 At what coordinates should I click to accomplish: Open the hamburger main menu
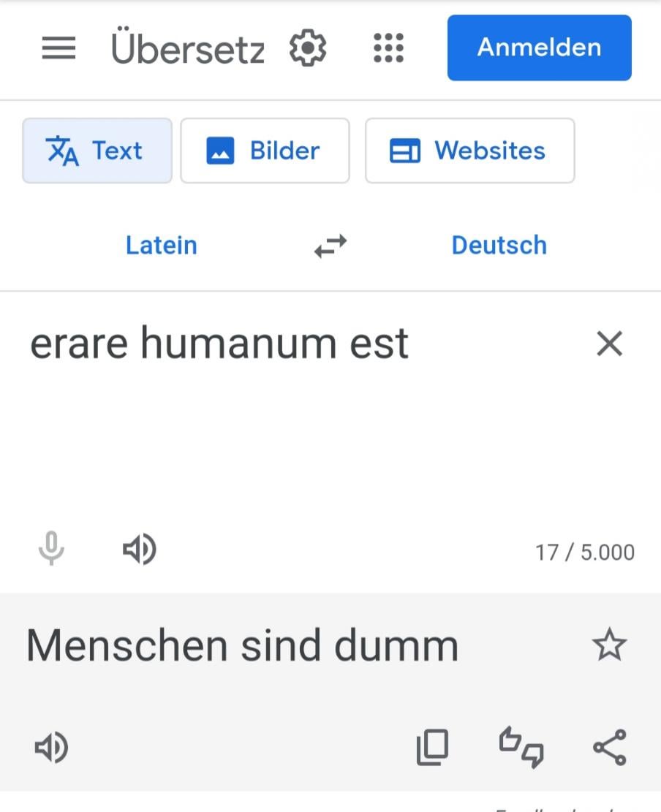pos(58,48)
